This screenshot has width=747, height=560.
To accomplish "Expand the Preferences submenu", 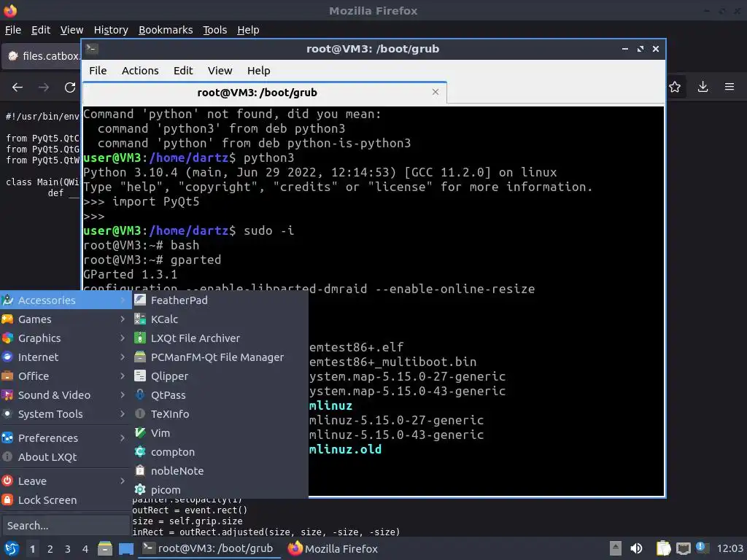I will point(65,437).
